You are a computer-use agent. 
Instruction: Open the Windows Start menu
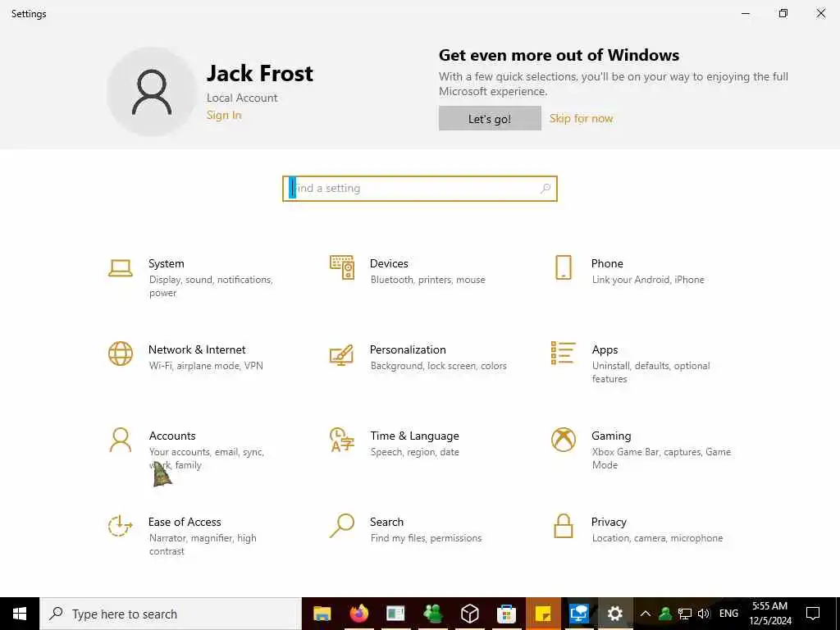coord(20,614)
